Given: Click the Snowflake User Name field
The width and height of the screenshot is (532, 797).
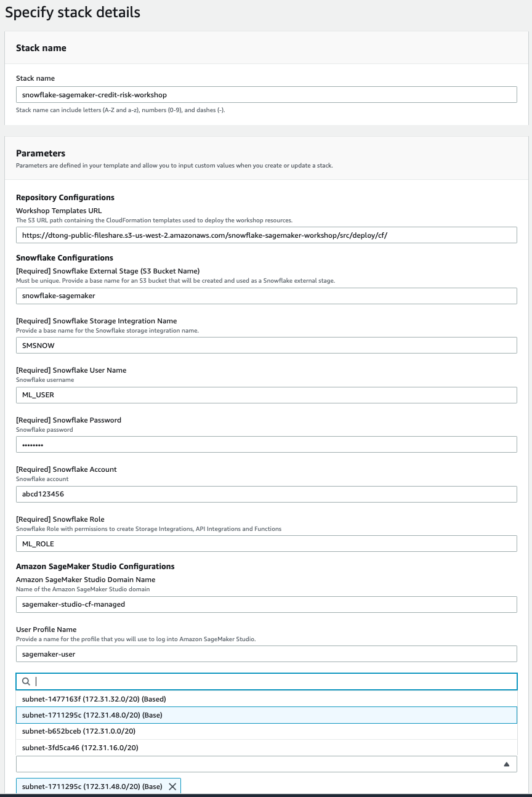Looking at the screenshot, I should [x=266, y=395].
